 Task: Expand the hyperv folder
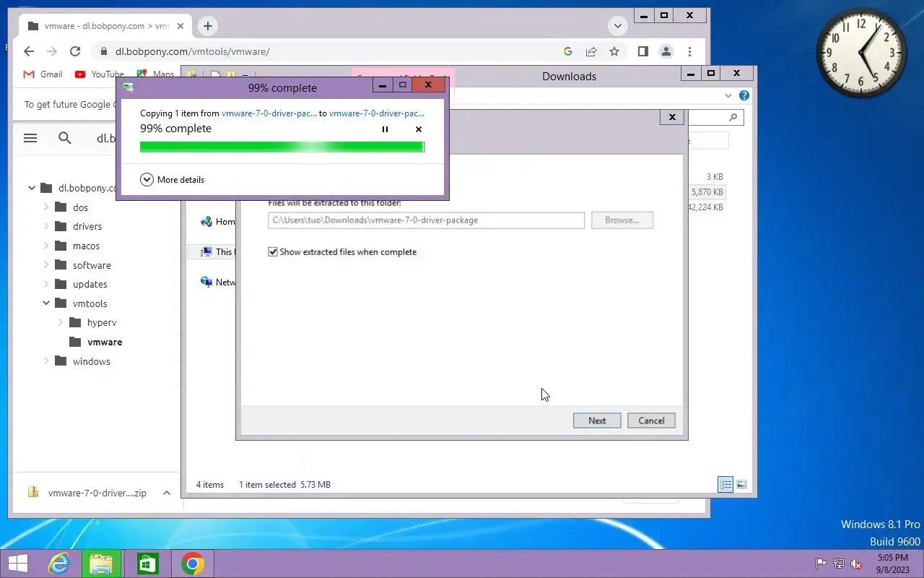tap(61, 322)
